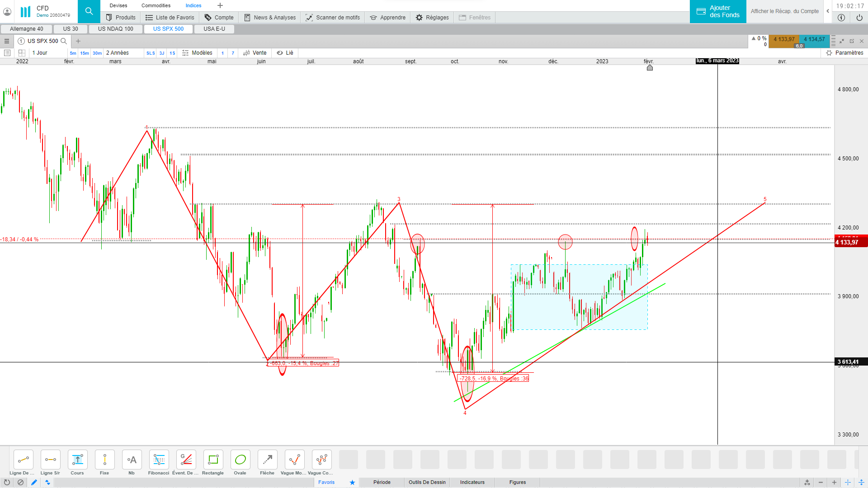The image size is (868, 488).
Task: Click the blue search magnifier button
Action: click(89, 11)
